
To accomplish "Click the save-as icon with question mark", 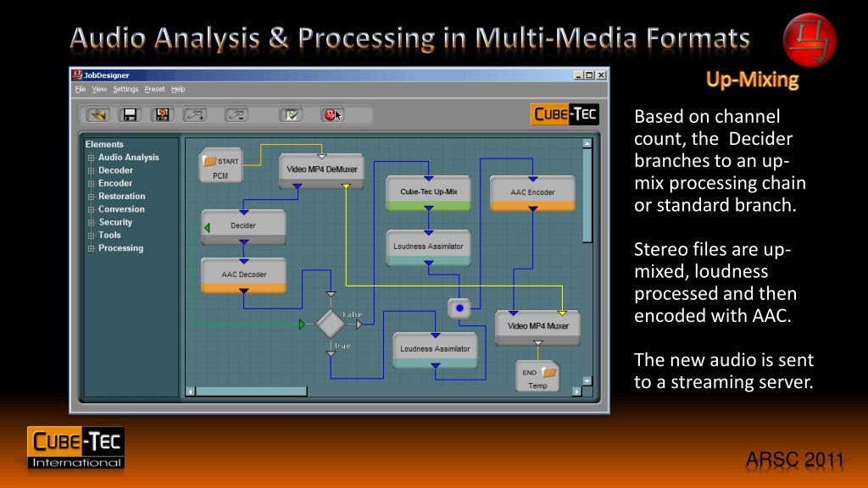I will click(162, 114).
